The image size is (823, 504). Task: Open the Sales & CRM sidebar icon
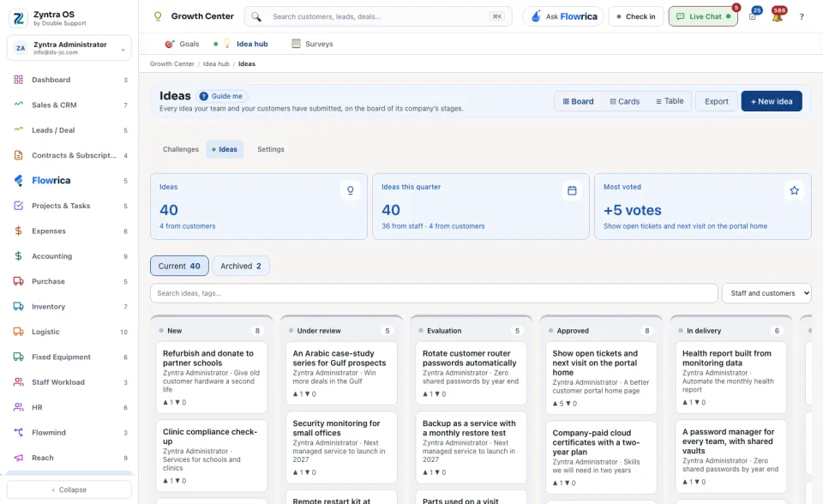point(18,105)
